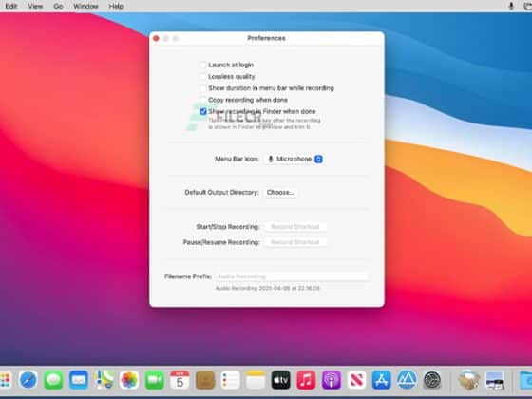Open App Store from the Dock
The image size is (532, 399).
click(381, 380)
